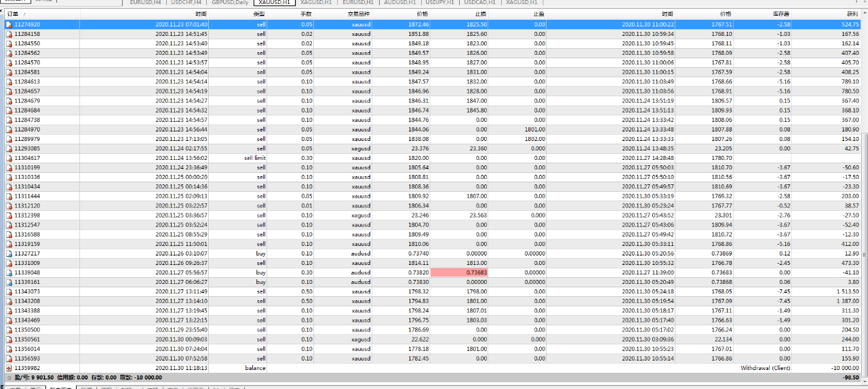Select the icon beside order 11343073
Viewport: 868px width, 389px height.
tap(9, 291)
